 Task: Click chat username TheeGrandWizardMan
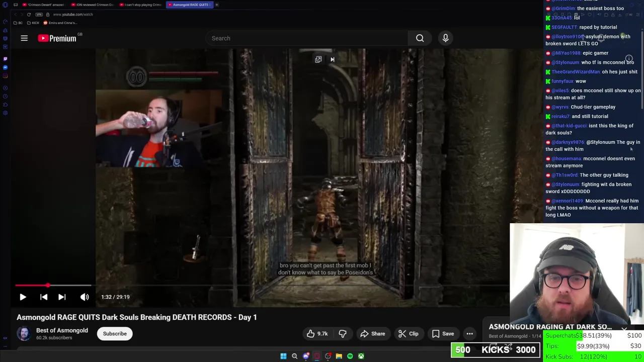pos(576,72)
